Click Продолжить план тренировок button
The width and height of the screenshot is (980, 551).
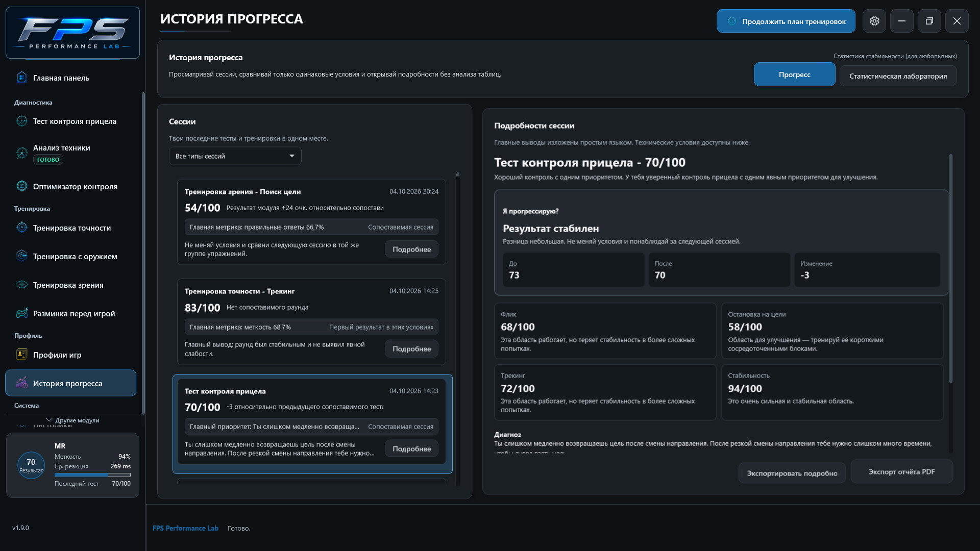786,21
